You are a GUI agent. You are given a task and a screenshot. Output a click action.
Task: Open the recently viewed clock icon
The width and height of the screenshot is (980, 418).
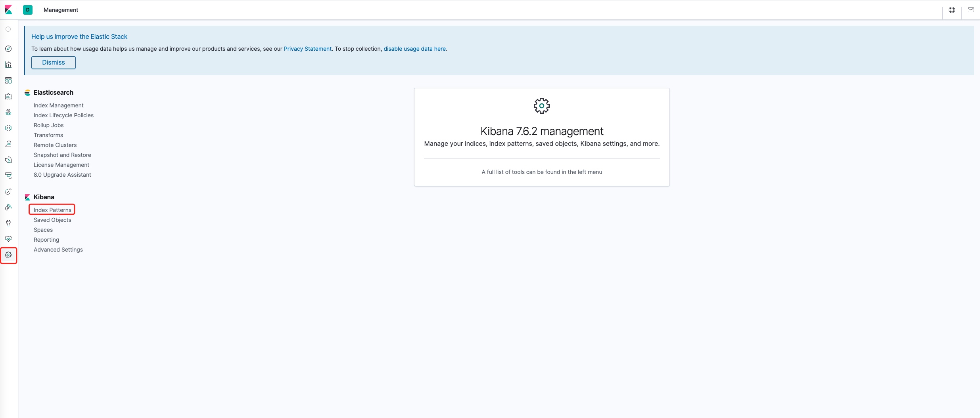pos(8,29)
